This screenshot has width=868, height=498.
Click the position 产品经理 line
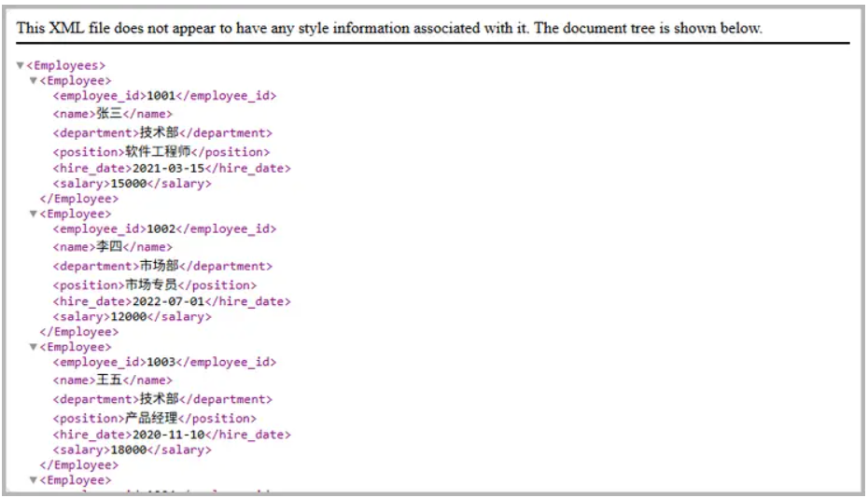coord(154,419)
